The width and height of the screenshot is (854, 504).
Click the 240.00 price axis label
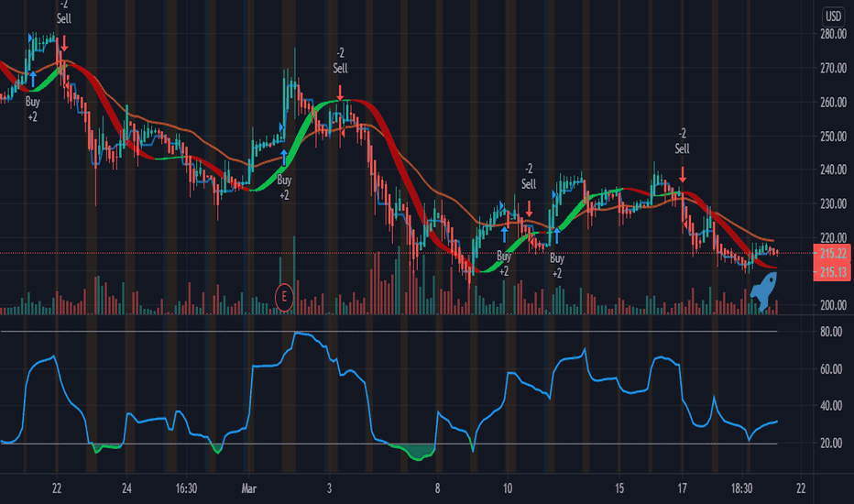click(833, 170)
